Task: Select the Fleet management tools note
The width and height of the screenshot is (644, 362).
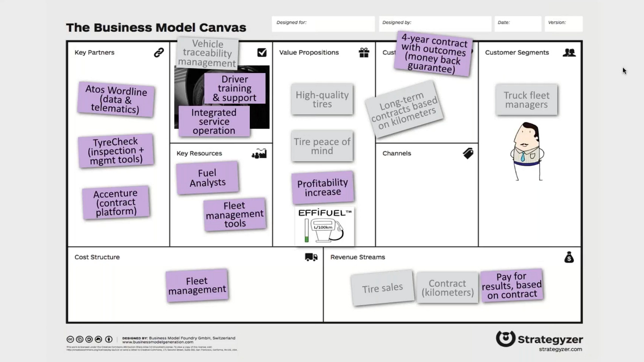Action: pos(235,215)
